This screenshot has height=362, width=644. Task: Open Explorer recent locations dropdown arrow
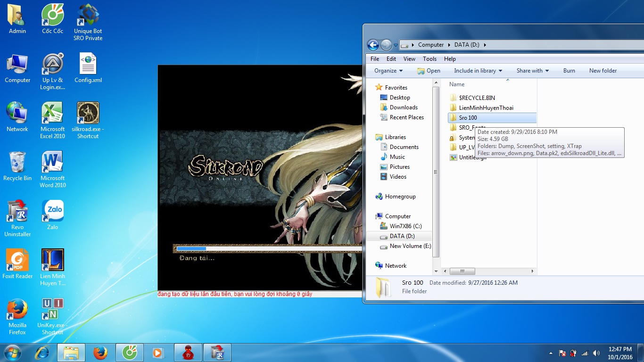point(396,45)
